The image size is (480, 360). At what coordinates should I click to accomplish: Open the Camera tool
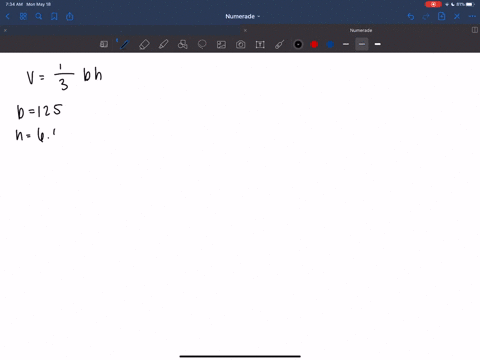coord(240,44)
